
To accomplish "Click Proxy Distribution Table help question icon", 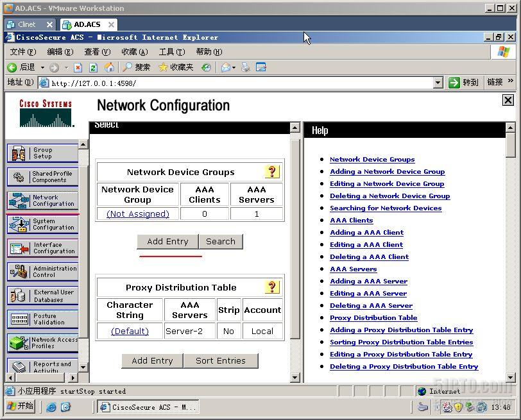I will tap(272, 287).
